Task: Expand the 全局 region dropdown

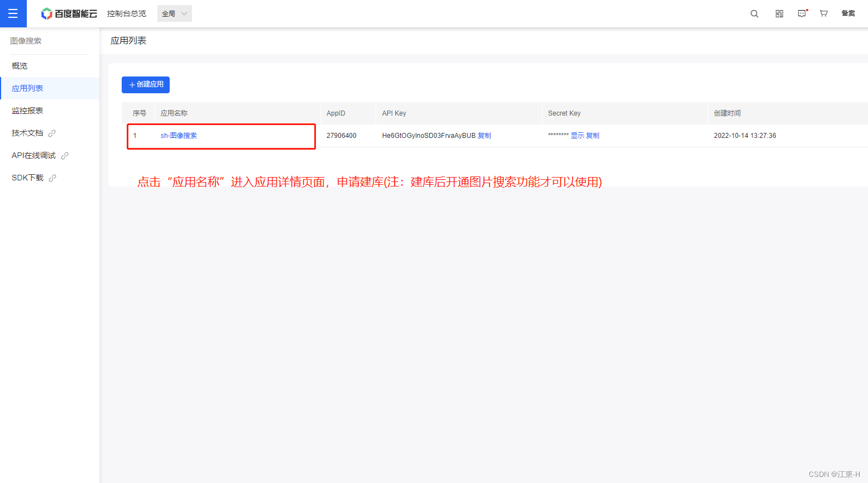Action: [x=175, y=13]
